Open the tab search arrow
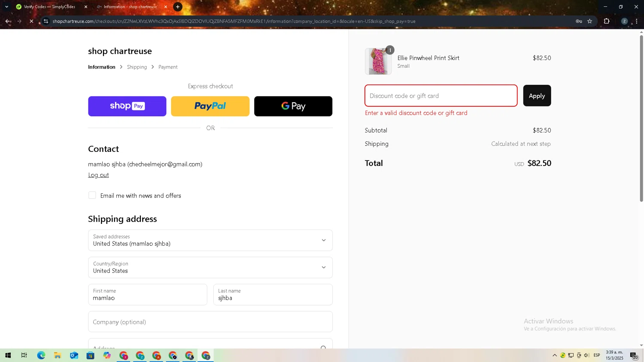The width and height of the screenshot is (644, 362). pyautogui.click(x=6, y=7)
